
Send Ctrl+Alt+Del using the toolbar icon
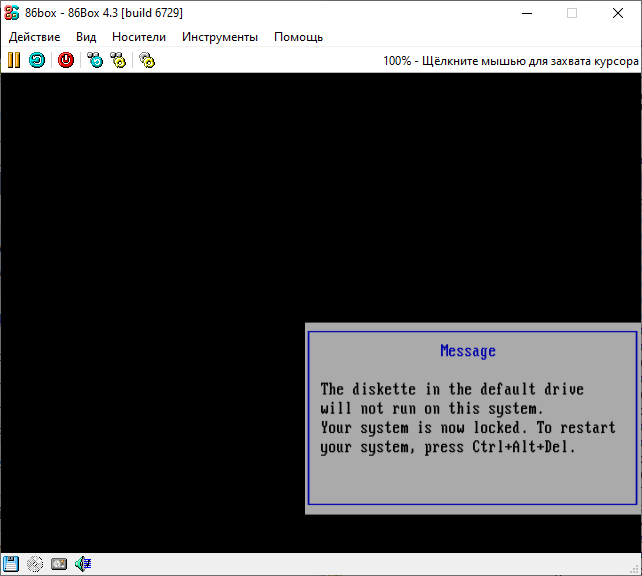click(x=95, y=60)
